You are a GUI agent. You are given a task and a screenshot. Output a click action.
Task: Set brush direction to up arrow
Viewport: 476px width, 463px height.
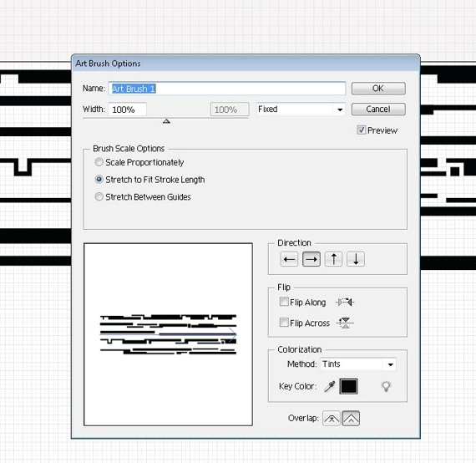(x=333, y=259)
